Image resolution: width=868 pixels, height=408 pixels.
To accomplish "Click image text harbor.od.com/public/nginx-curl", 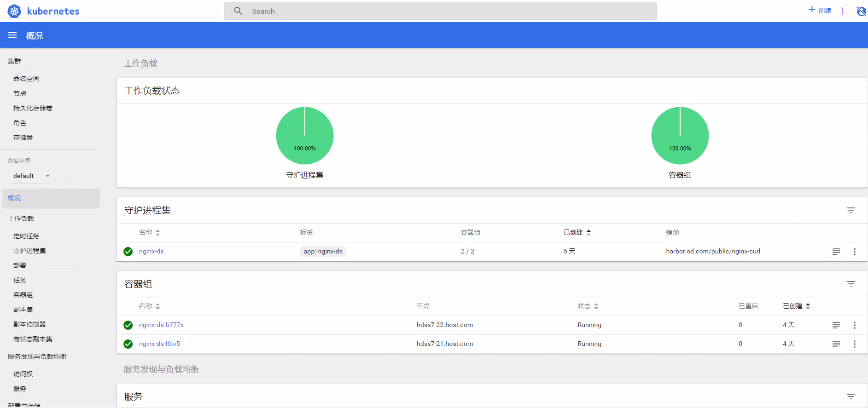I will click(x=713, y=251).
